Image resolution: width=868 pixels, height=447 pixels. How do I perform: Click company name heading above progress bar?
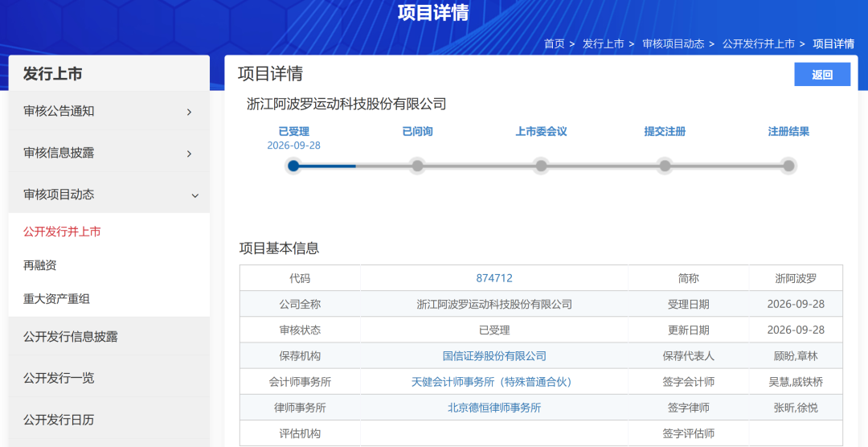tap(346, 104)
